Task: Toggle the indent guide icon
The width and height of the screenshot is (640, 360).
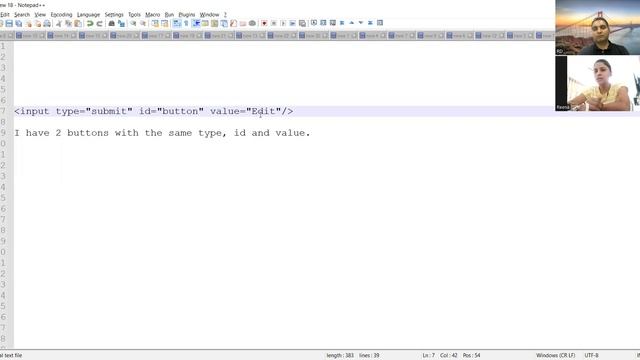Action: (x=197, y=23)
